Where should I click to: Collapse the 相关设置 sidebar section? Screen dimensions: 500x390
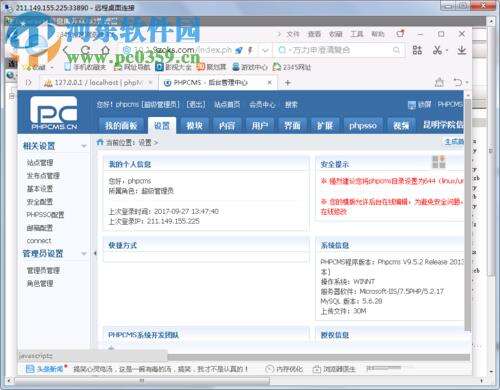84,146
